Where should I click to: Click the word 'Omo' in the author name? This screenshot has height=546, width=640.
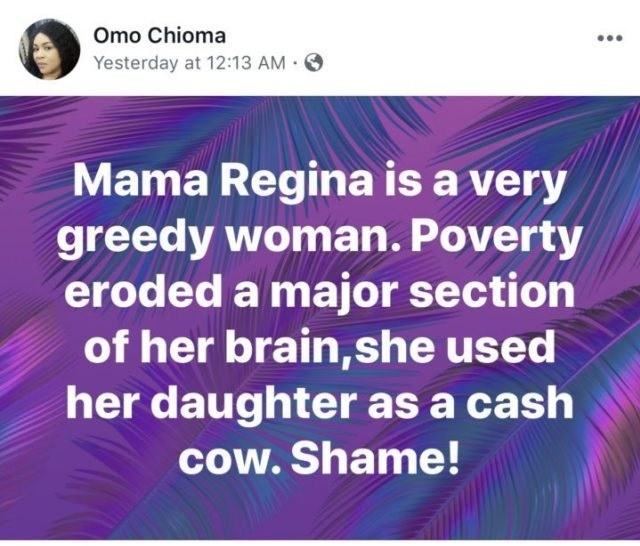pos(112,35)
